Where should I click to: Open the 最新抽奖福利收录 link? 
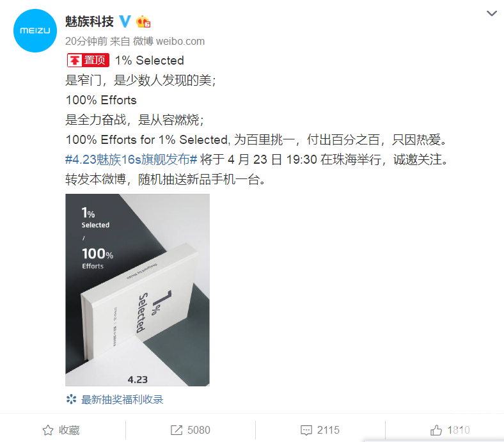tap(122, 400)
